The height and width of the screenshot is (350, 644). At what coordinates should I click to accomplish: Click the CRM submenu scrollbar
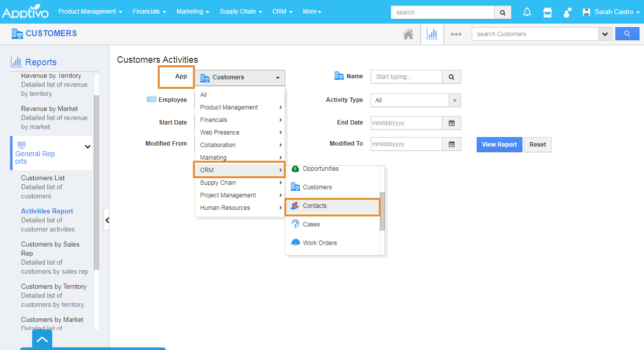382,211
